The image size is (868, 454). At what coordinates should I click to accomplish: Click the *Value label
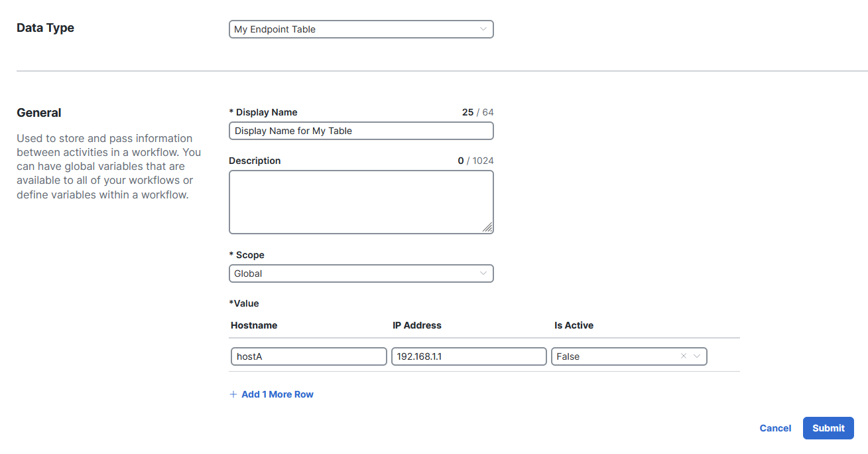click(x=244, y=303)
